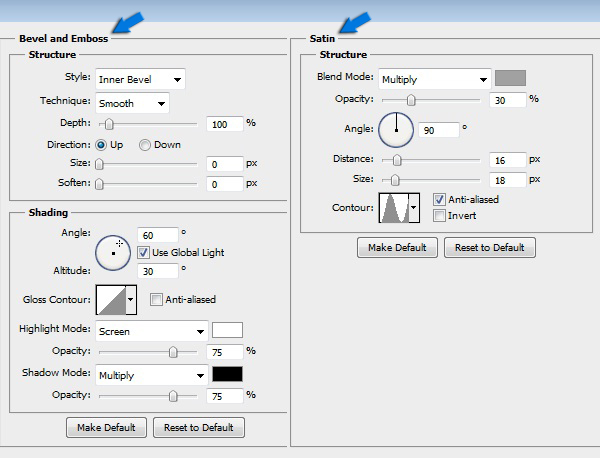Image resolution: width=600 pixels, height=458 pixels.
Task: Open the Style dropdown set to Inner Bevel
Action: click(140, 79)
